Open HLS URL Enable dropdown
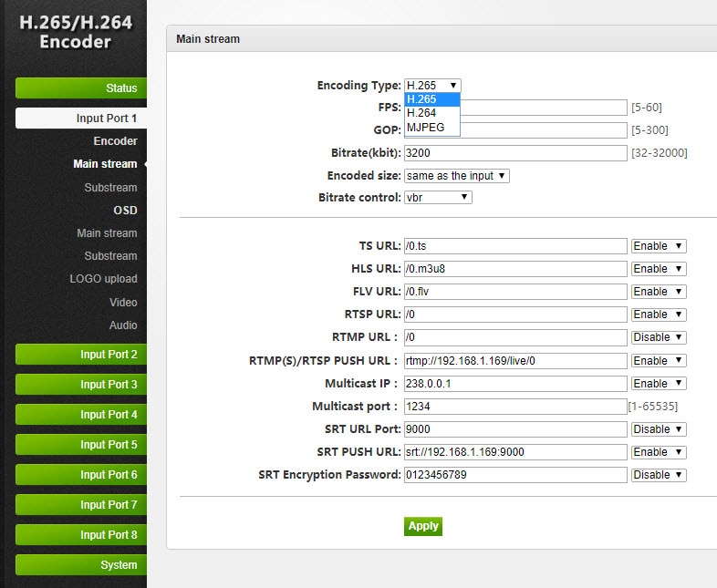Screen dimensions: 717x588 (659, 269)
